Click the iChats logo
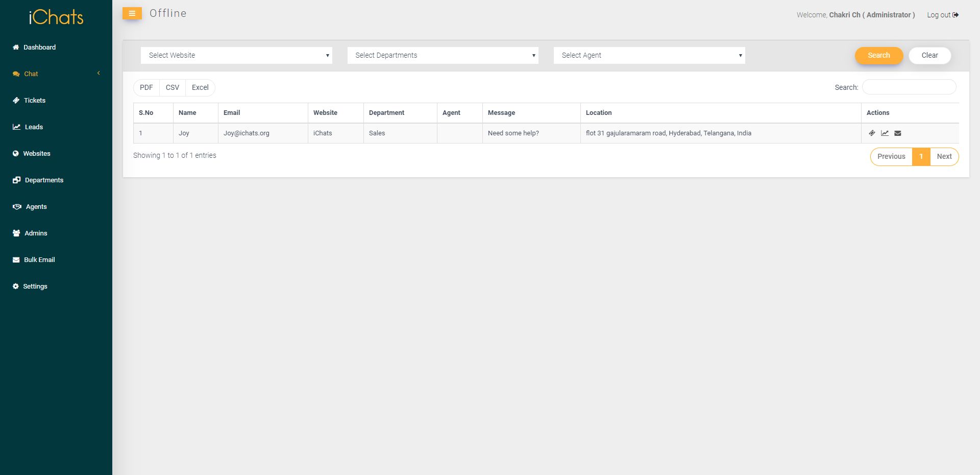Viewport: 980px width, 475px height. coord(56,17)
